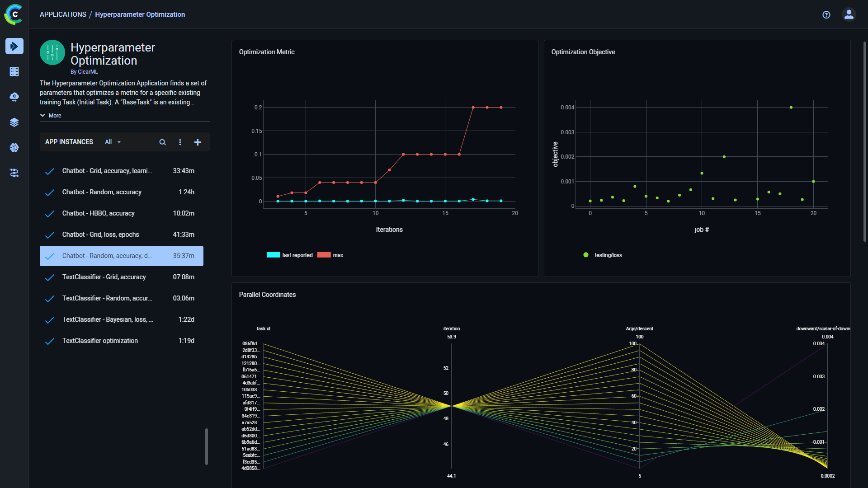Open the Applications section in the sidebar
This screenshot has height=488, width=868.
pos(14,46)
